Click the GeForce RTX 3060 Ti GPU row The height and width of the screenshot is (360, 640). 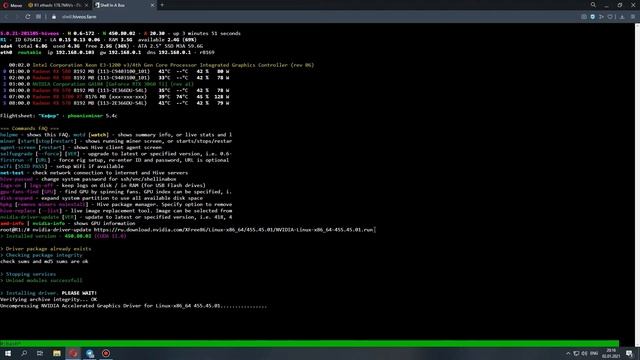[x=98, y=84]
